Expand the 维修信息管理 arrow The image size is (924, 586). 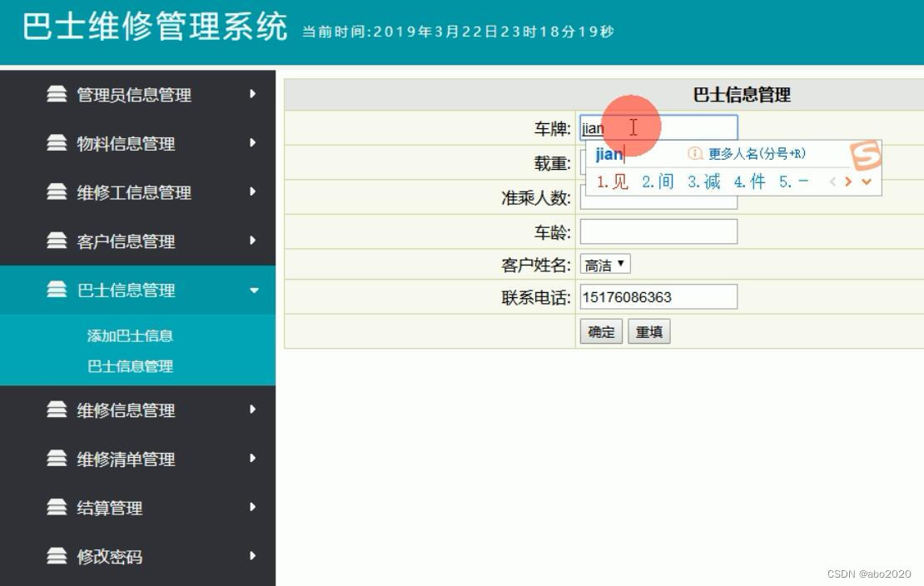click(x=253, y=410)
